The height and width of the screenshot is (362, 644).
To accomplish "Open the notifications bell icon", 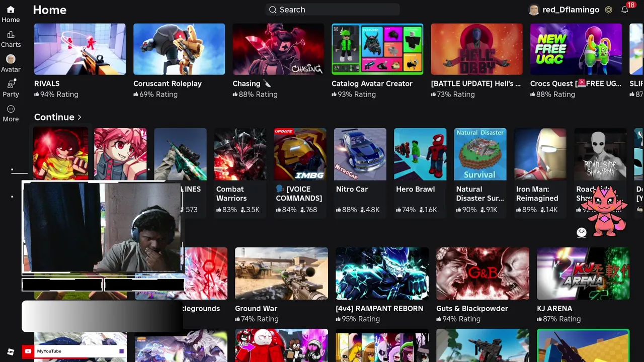I will (624, 10).
